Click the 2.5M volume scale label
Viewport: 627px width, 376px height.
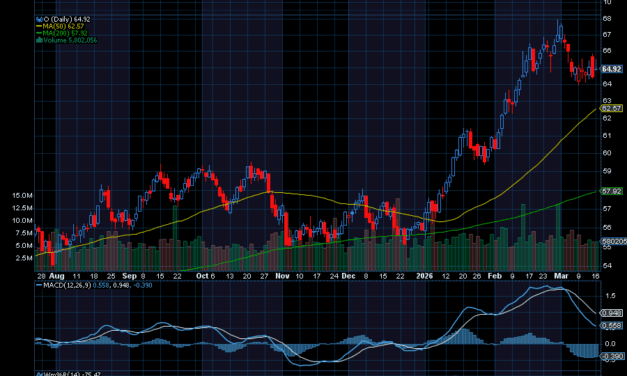(x=24, y=258)
